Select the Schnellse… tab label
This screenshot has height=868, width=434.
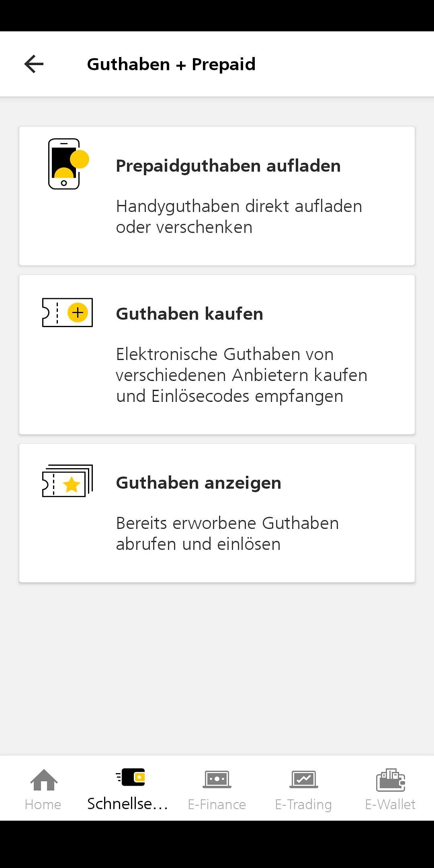[128, 804]
